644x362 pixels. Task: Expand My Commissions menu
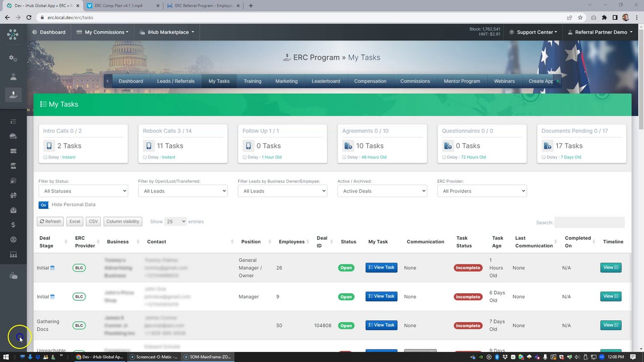tap(102, 32)
